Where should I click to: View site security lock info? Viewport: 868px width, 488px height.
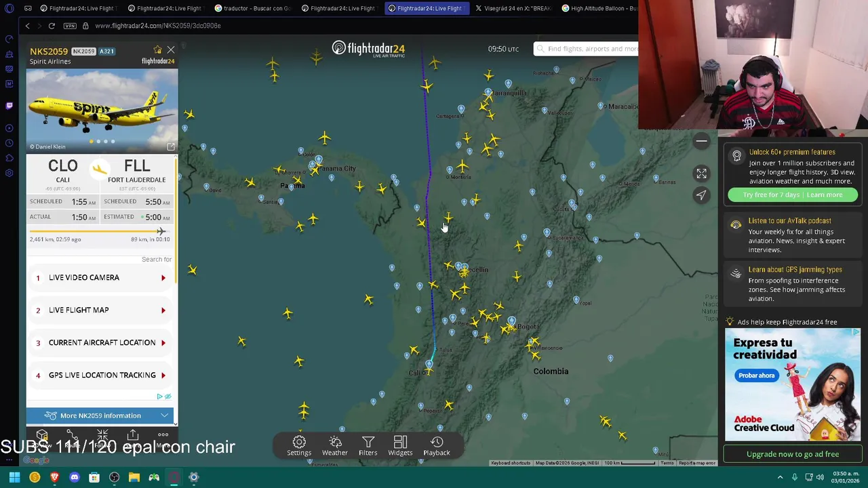coord(85,26)
